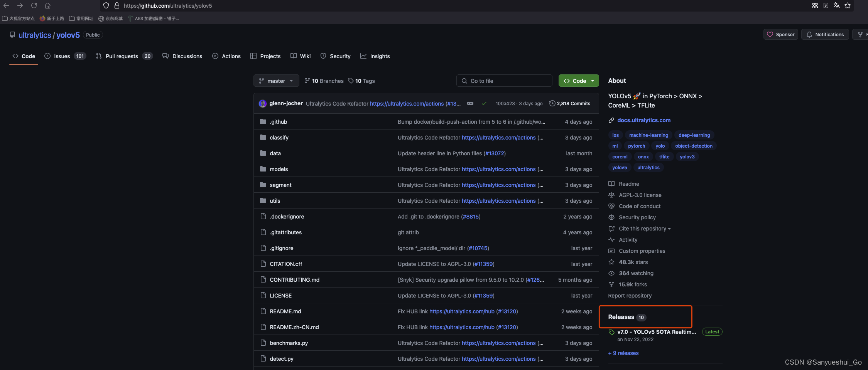The height and width of the screenshot is (370, 868).
Task: Open the Actions tab
Action: tap(226, 56)
